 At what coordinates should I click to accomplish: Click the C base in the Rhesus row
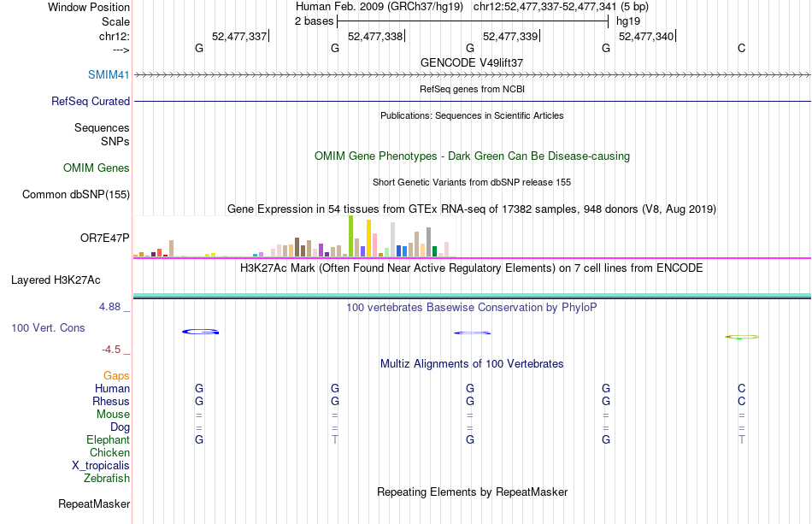point(742,401)
